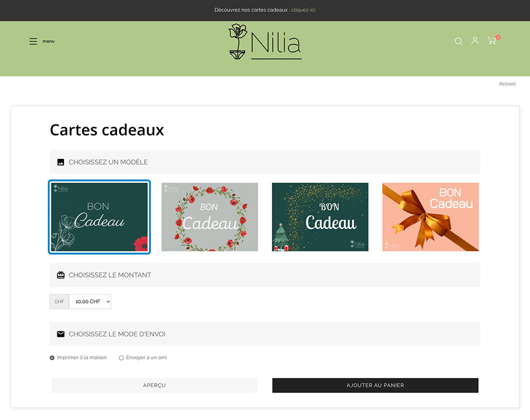Click the search magnifier icon
This screenshot has height=420, width=530.
point(458,41)
